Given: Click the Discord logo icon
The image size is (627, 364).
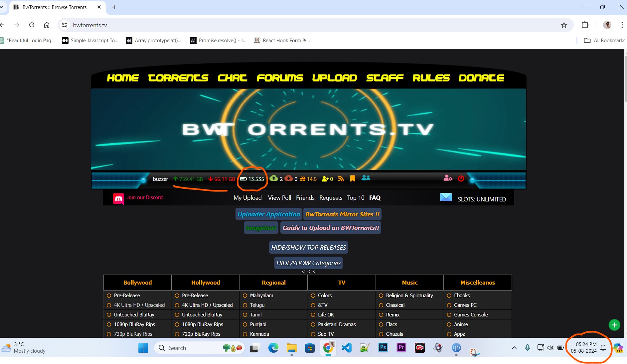Looking at the screenshot, I should pos(118,199).
